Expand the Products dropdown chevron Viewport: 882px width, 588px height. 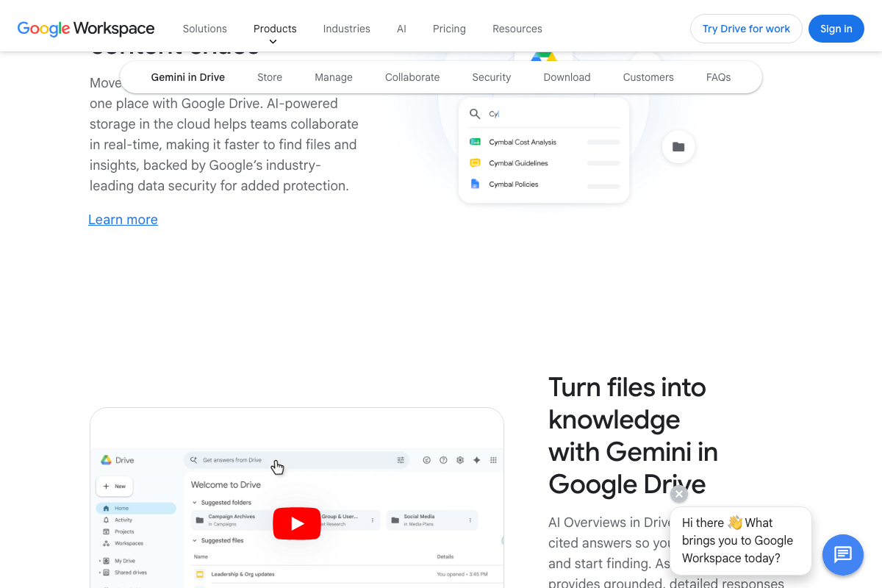pos(273,42)
